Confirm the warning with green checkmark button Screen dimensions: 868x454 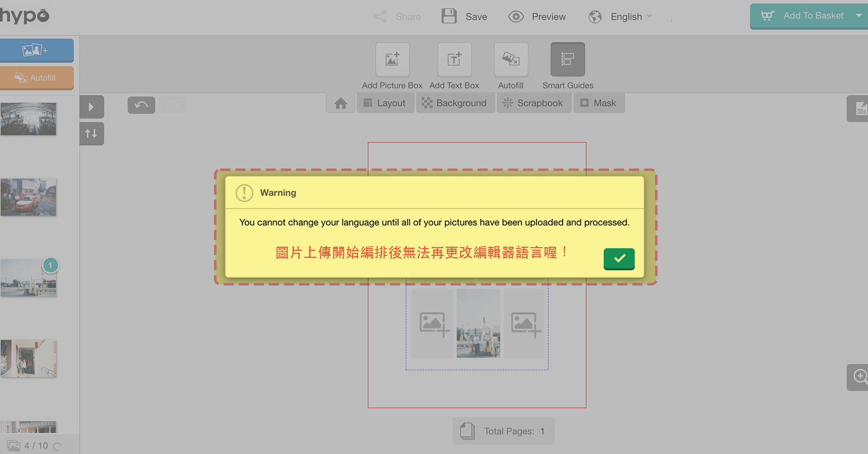tap(619, 259)
